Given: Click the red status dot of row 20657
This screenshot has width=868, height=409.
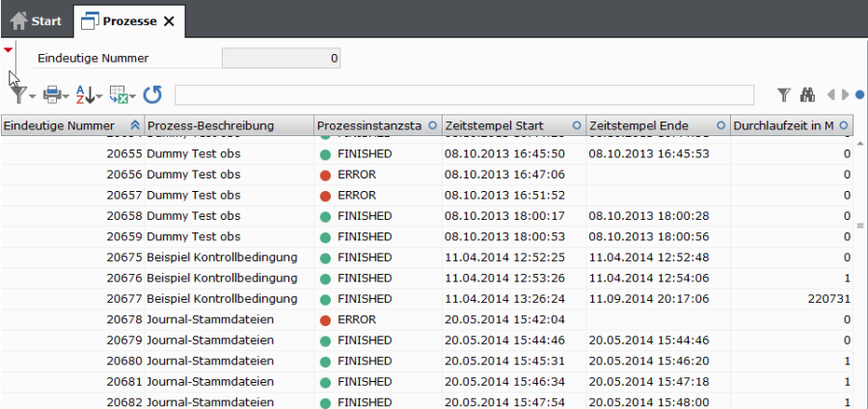Looking at the screenshot, I should pyautogui.click(x=326, y=196).
